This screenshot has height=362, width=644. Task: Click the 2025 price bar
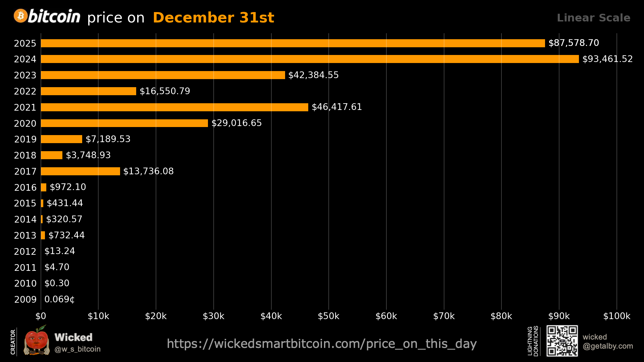click(x=292, y=43)
